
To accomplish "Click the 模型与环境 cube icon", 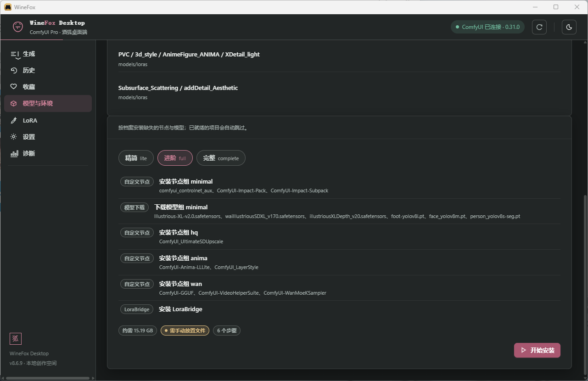I will click(x=14, y=104).
